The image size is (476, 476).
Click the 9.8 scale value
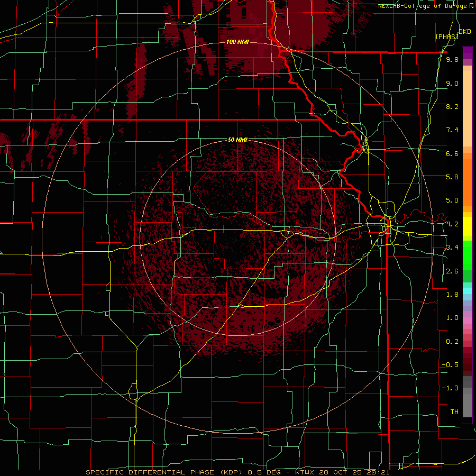[x=452, y=60]
